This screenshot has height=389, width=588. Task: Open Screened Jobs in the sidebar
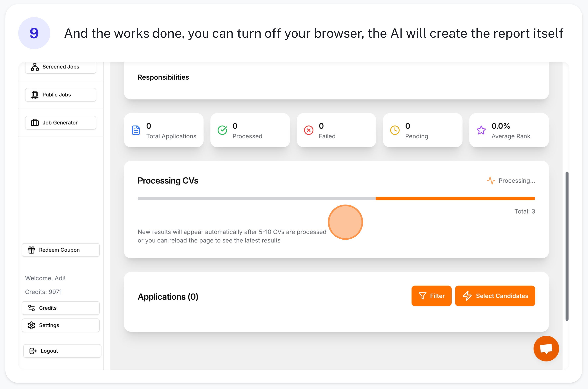[61, 67]
